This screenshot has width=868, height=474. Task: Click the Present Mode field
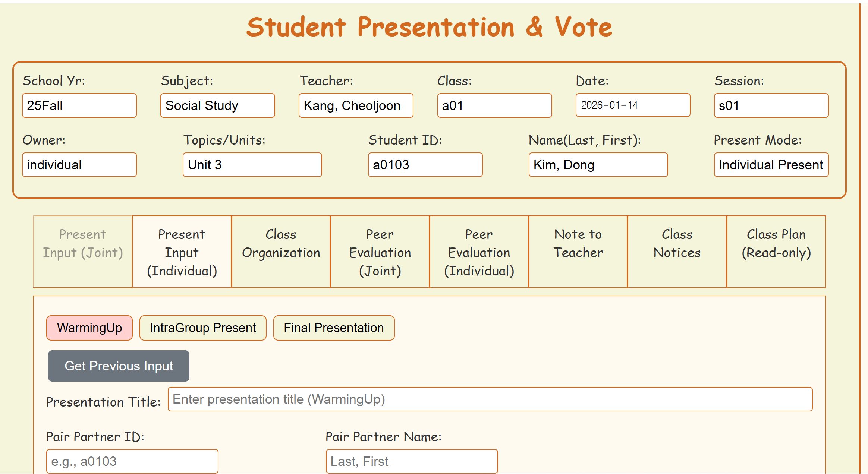(771, 165)
